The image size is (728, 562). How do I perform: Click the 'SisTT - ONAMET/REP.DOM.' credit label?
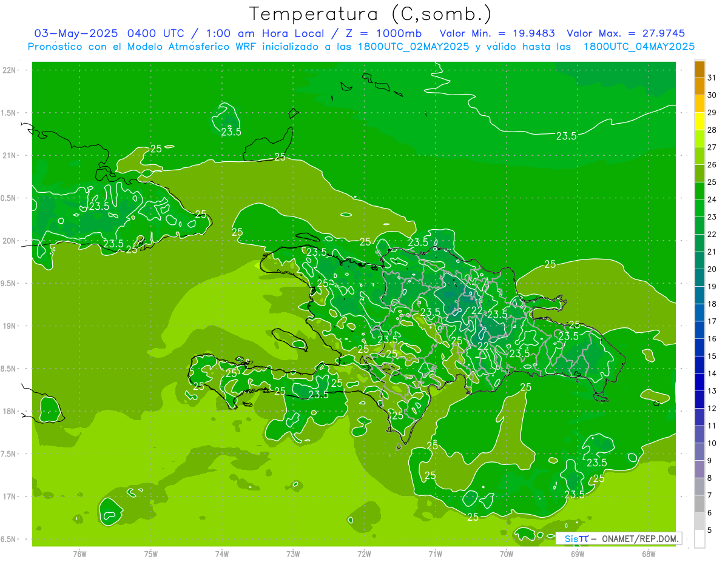coord(619,538)
